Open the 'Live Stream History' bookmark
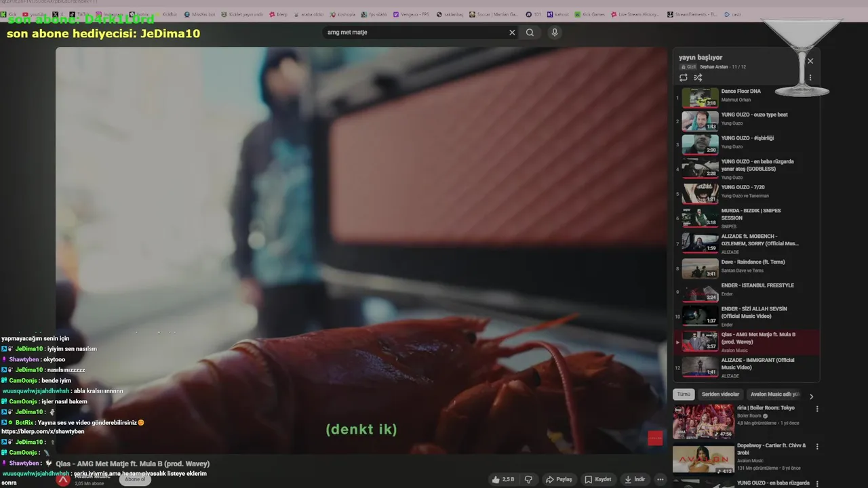Viewport: 868px width, 488px height. (x=635, y=14)
